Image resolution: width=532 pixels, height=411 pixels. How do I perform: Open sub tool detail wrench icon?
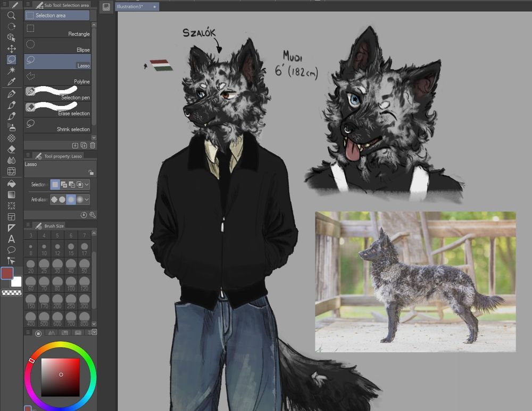93,215
